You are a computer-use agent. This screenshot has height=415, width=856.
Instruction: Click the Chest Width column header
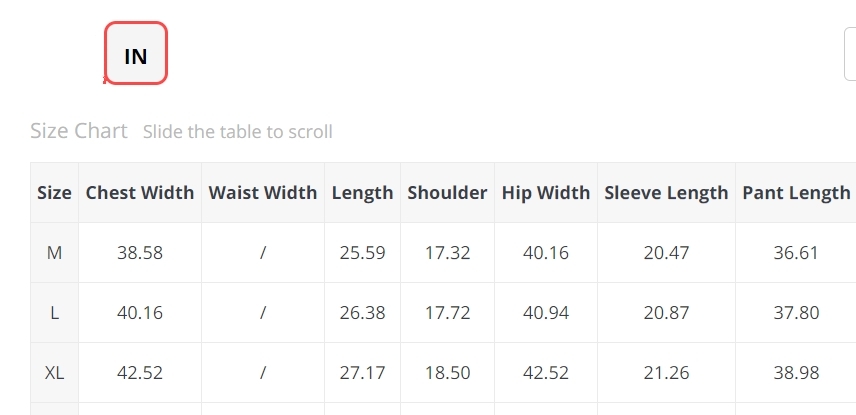coord(140,192)
